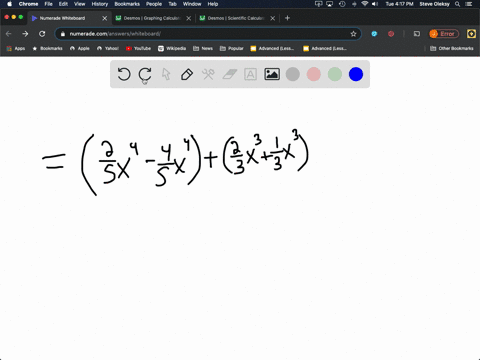Close the Desmos Scientific Calculator tab
This screenshot has width=480, height=360.
coord(273,18)
